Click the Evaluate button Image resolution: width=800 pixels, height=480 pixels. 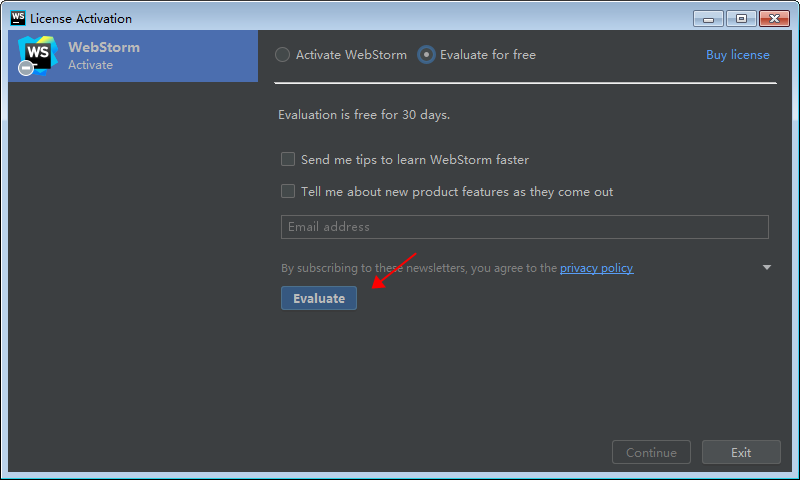click(x=319, y=298)
